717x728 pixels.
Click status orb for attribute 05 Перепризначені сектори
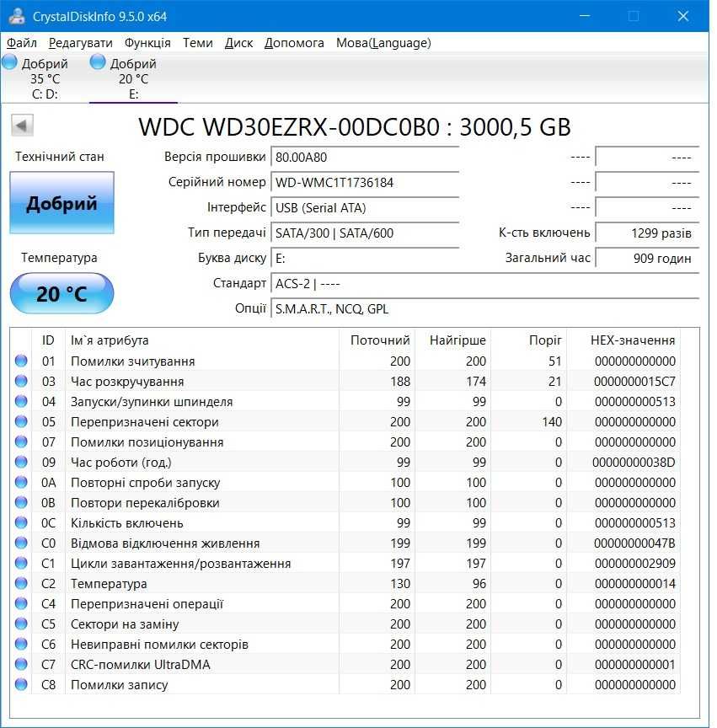click(21, 421)
